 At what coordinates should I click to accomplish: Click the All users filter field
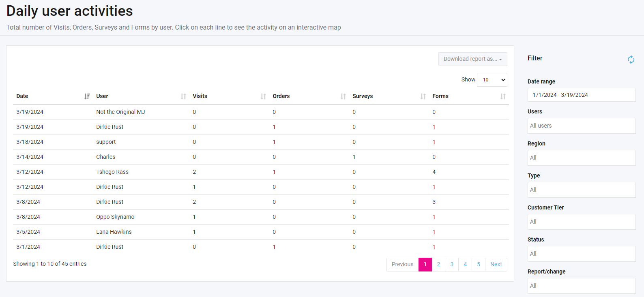coord(581,126)
